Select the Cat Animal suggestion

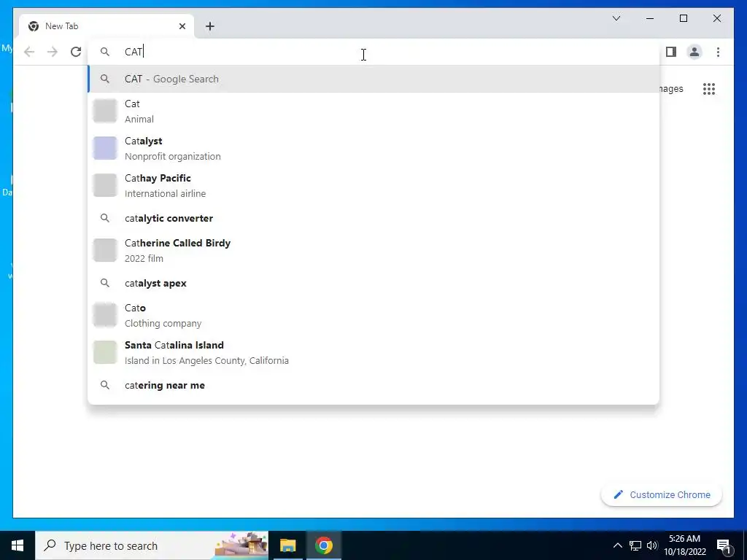pyautogui.click(x=373, y=111)
